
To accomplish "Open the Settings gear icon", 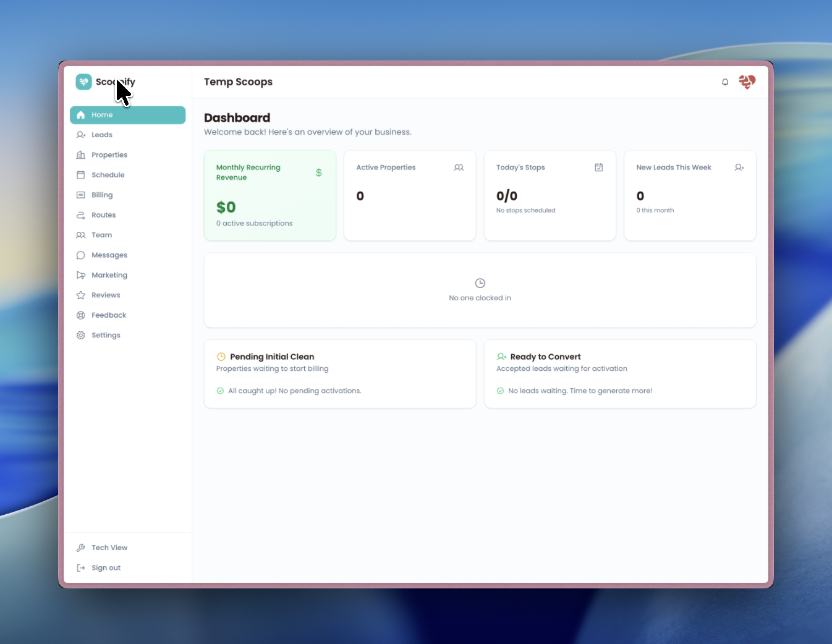I will tap(81, 334).
